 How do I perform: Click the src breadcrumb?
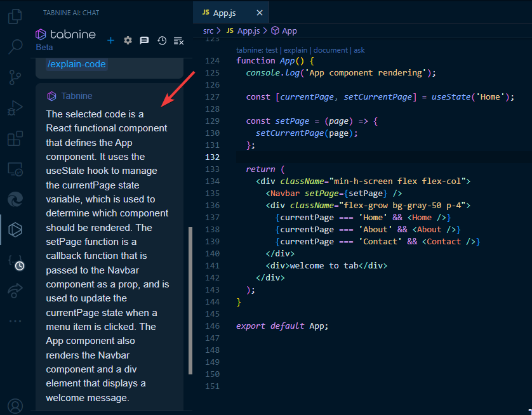point(208,31)
